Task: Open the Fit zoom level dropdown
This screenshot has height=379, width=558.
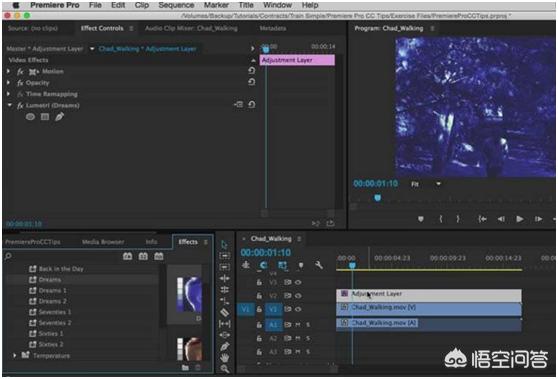Action: 438,184
